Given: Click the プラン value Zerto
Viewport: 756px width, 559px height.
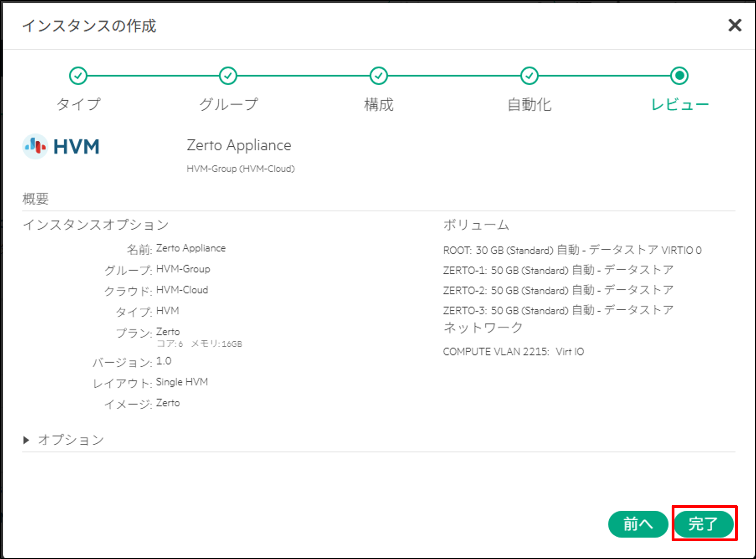Looking at the screenshot, I should pyautogui.click(x=168, y=332).
